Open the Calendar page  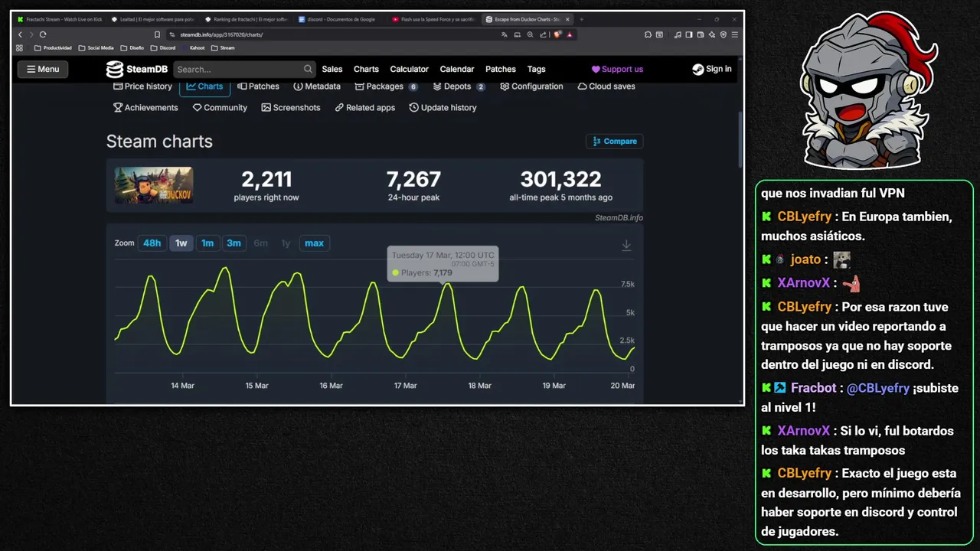(x=457, y=69)
